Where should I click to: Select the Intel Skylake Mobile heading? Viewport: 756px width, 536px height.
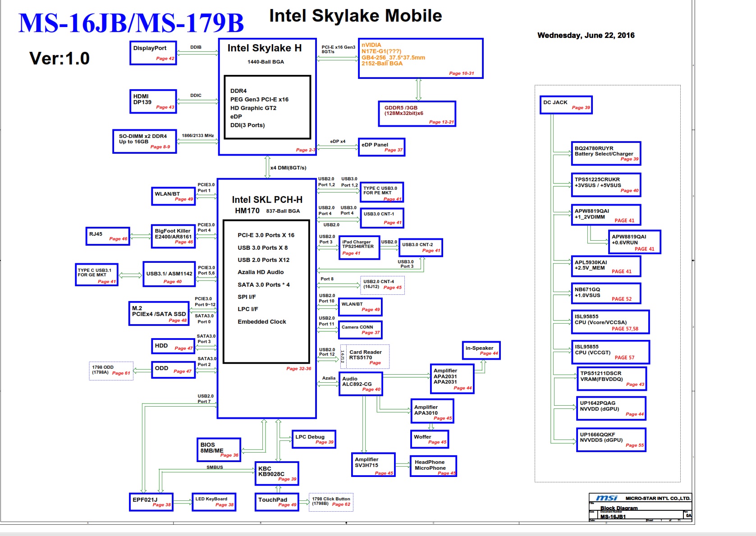(356, 16)
